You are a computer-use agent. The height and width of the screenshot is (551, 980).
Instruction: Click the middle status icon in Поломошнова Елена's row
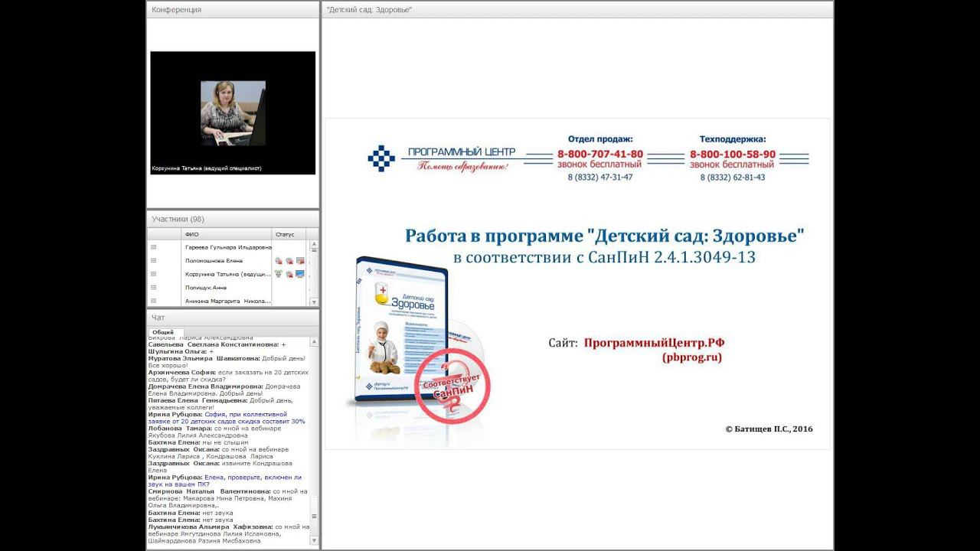pos(289,261)
